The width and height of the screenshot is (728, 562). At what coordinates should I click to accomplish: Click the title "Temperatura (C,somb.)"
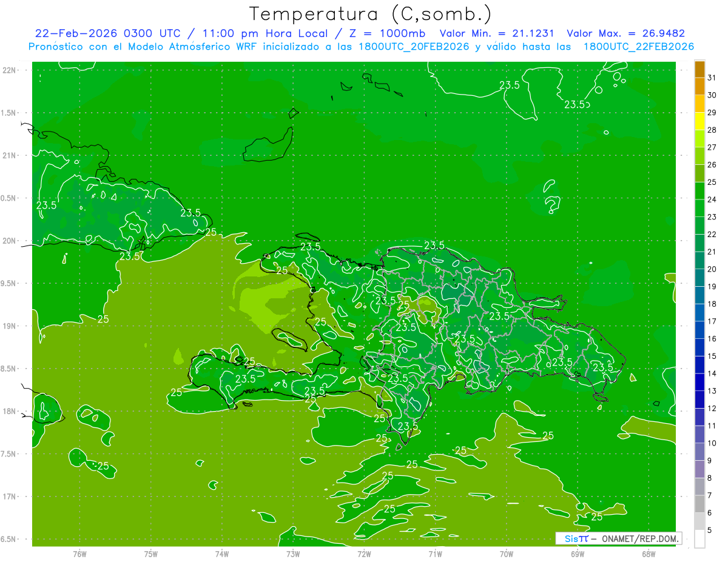coord(371,14)
